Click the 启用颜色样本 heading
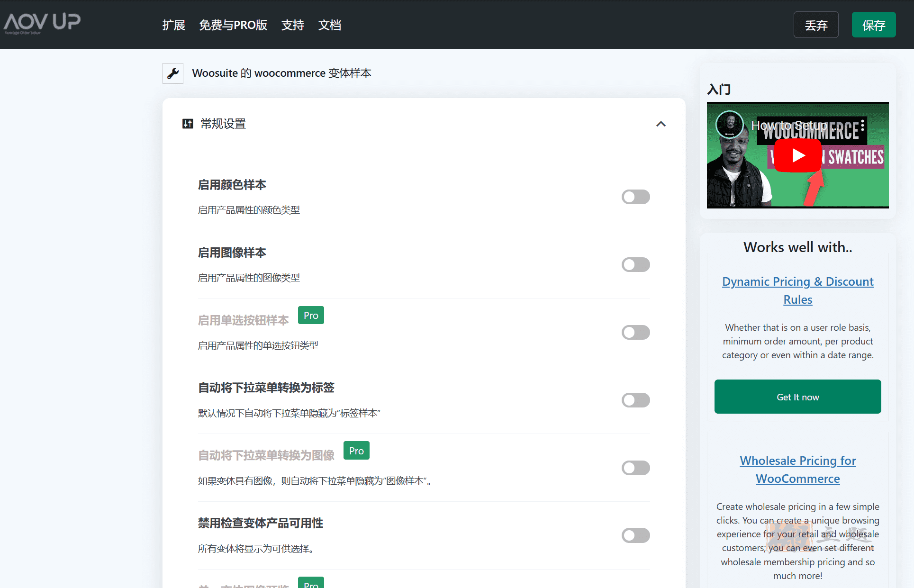The height and width of the screenshot is (588, 914). (232, 185)
